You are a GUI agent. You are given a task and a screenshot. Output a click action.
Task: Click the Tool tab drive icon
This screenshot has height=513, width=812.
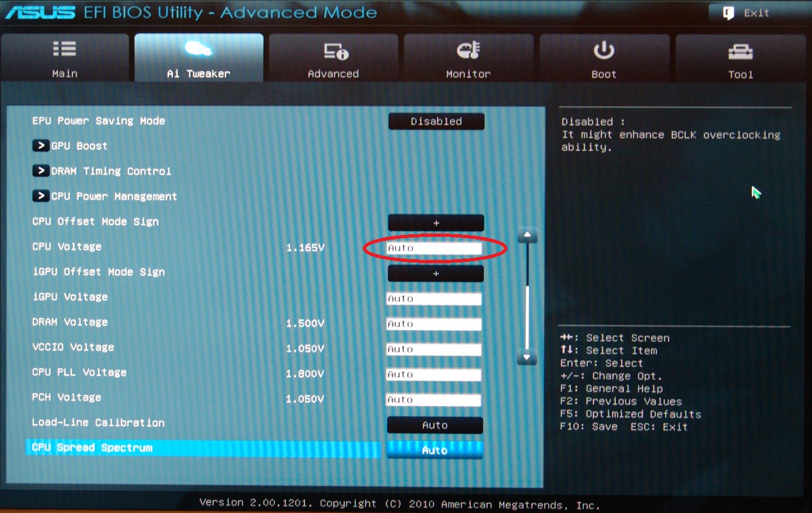[740, 51]
